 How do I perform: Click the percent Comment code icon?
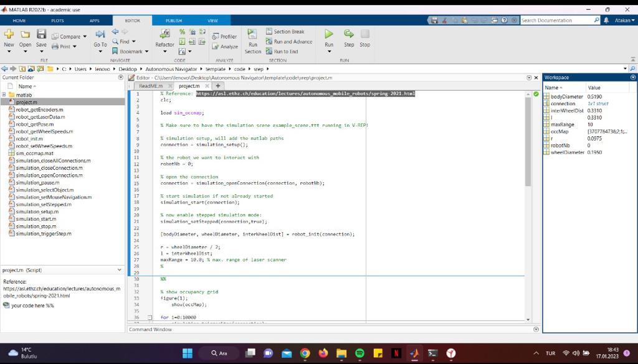click(182, 32)
